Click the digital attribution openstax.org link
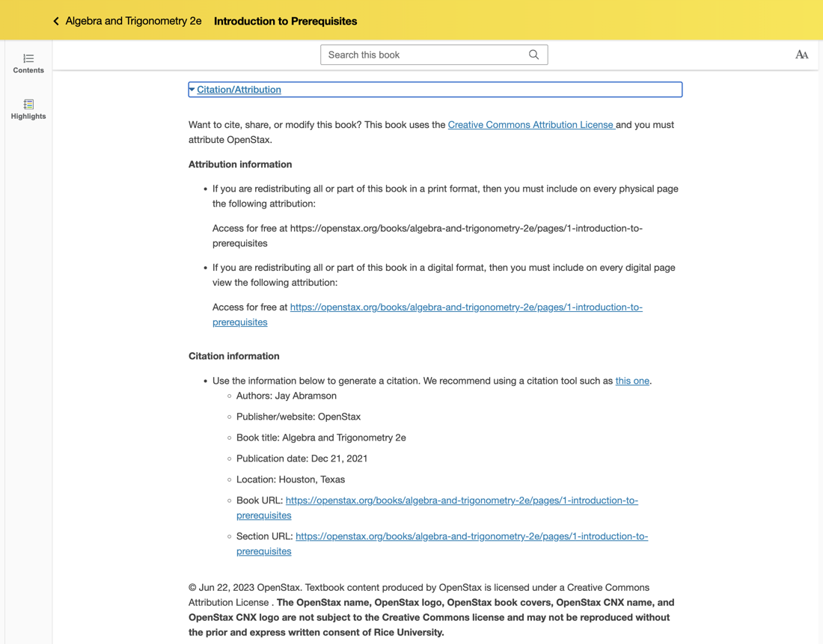Image resolution: width=823 pixels, height=644 pixels. pos(465,307)
